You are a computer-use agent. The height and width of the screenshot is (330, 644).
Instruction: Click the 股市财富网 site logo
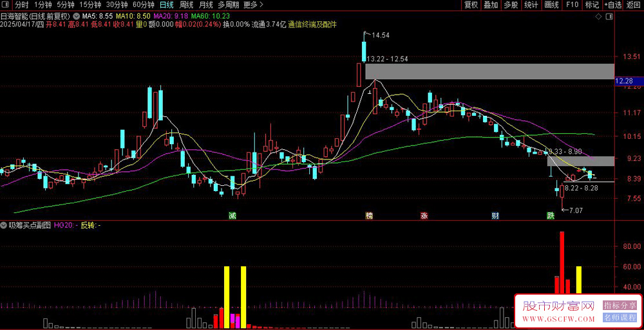pos(558,306)
